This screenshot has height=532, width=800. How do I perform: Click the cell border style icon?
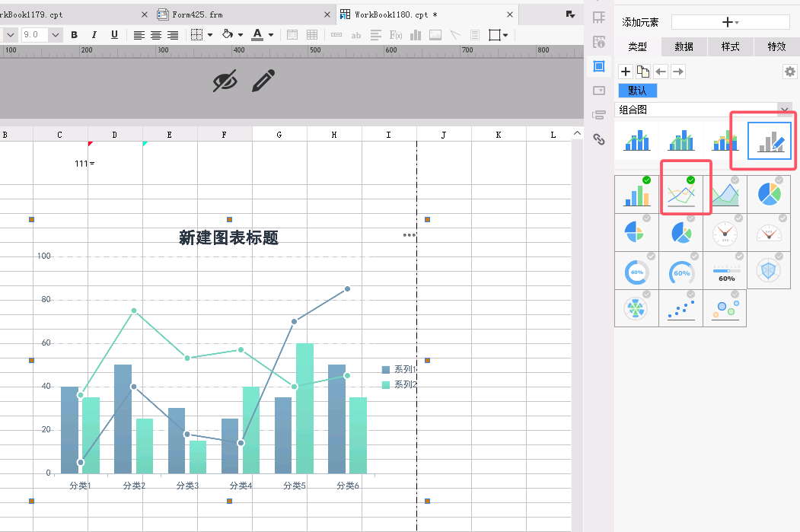point(196,35)
